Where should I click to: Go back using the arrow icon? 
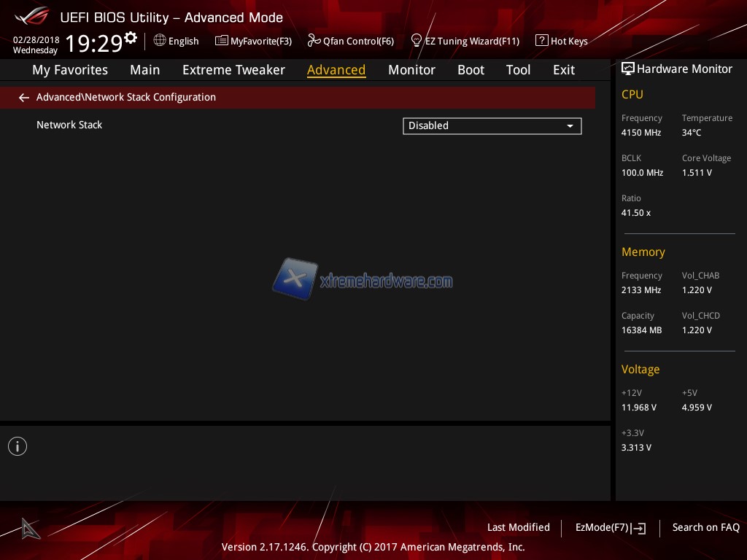click(24, 98)
